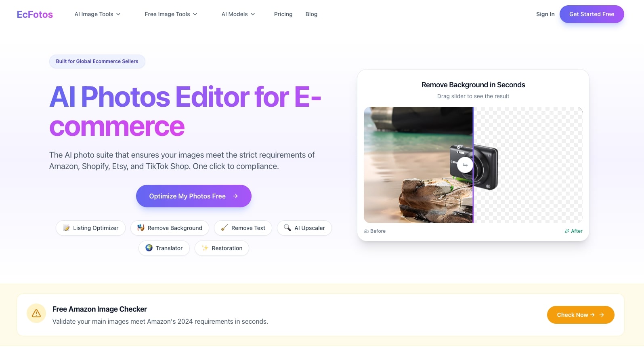Click the yellow warning triangle icon
The width and height of the screenshot is (644, 348).
pyautogui.click(x=36, y=314)
